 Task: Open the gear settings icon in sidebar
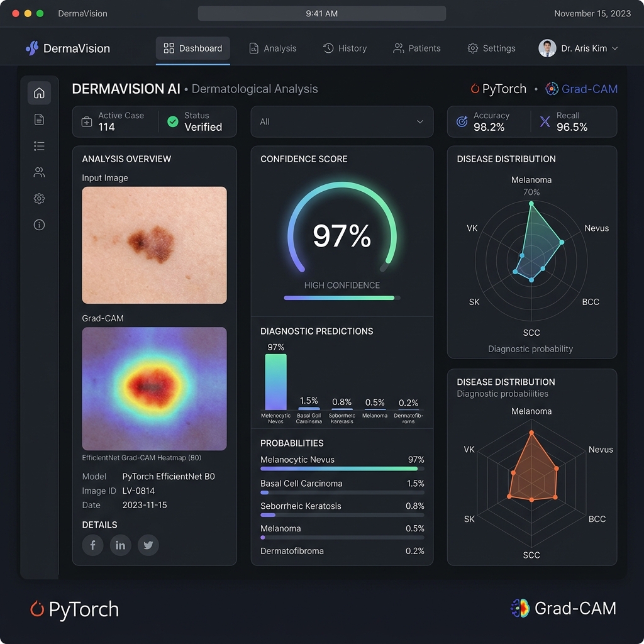[x=39, y=198]
